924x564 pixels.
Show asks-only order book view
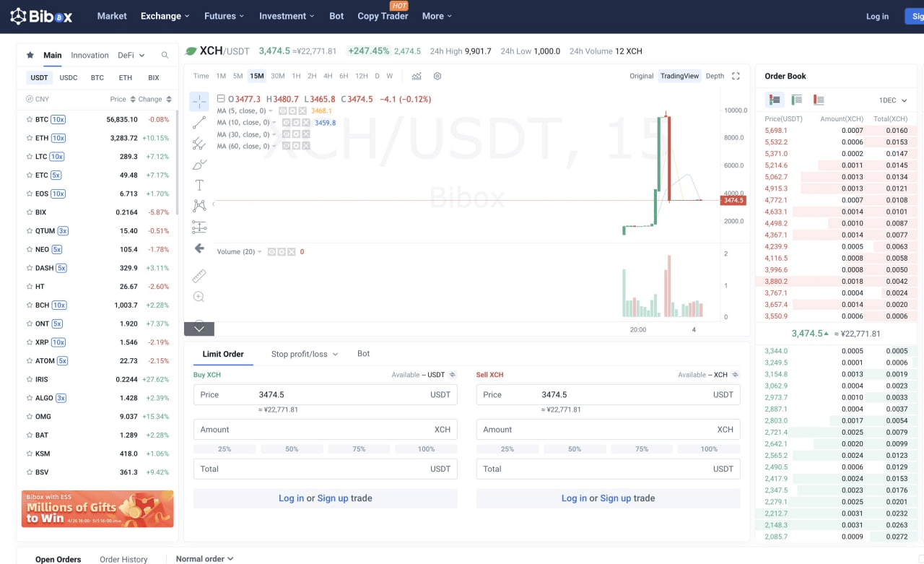click(819, 100)
